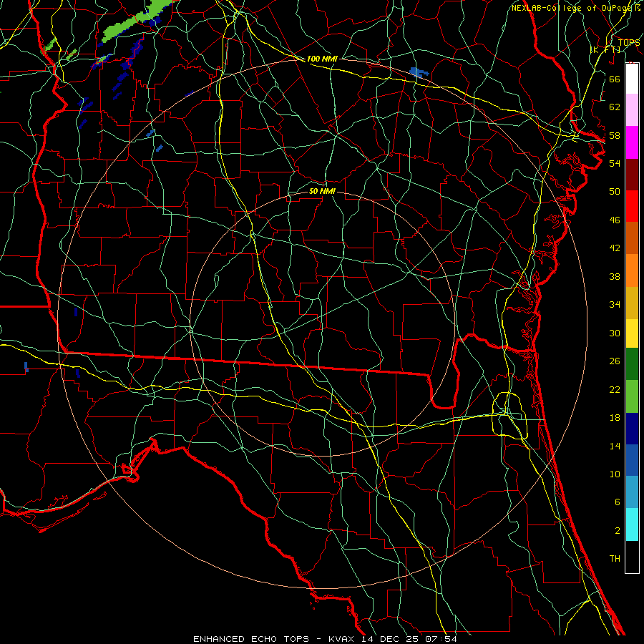Click the white swatch in the tops legend
Image resolution: width=644 pixels, height=644 pixels.
click(632, 79)
